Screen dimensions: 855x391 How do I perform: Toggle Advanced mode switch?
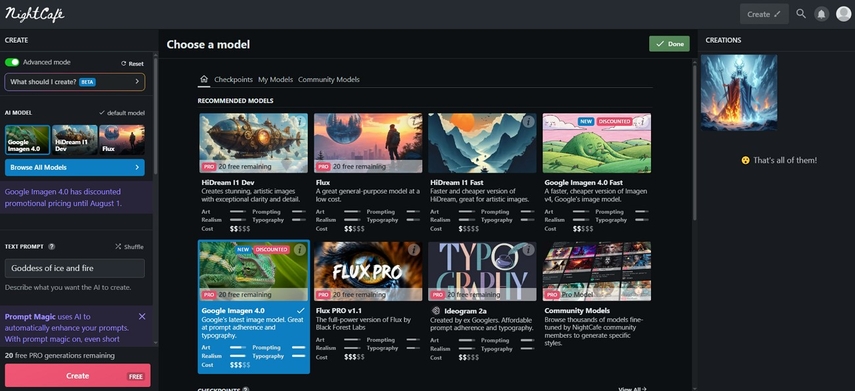12,62
